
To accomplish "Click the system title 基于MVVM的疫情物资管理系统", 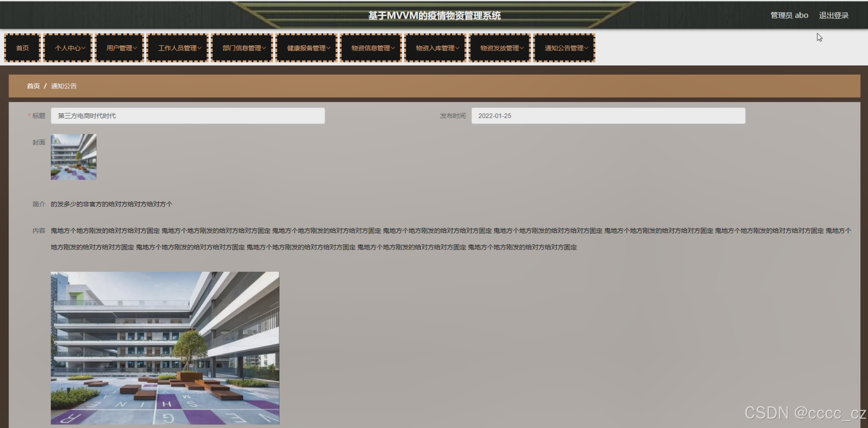I will click(434, 16).
